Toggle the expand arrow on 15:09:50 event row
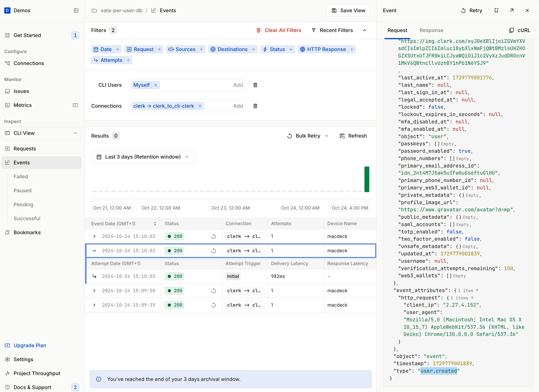 (94, 290)
